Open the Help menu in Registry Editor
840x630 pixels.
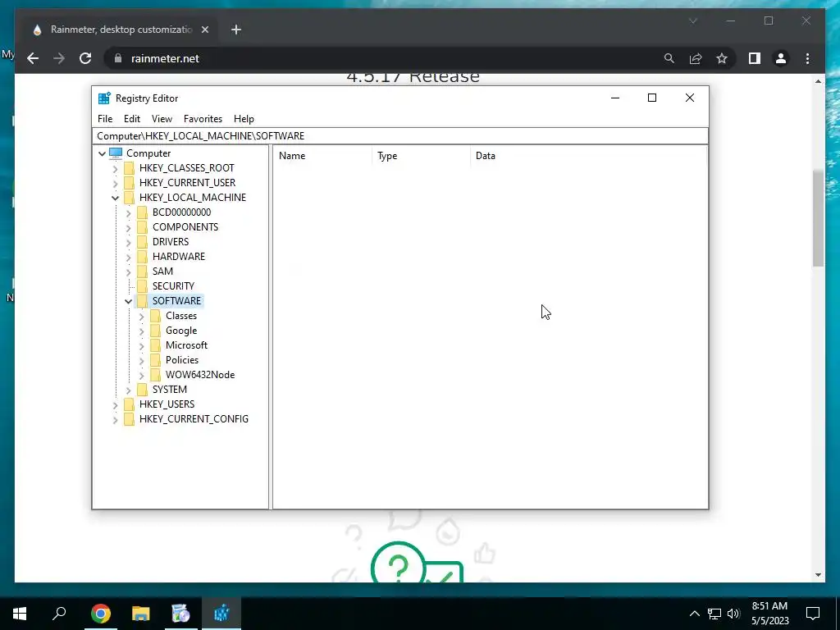pos(244,119)
